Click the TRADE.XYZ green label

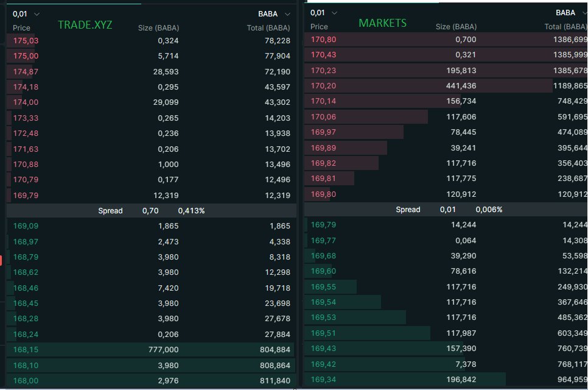coord(85,25)
